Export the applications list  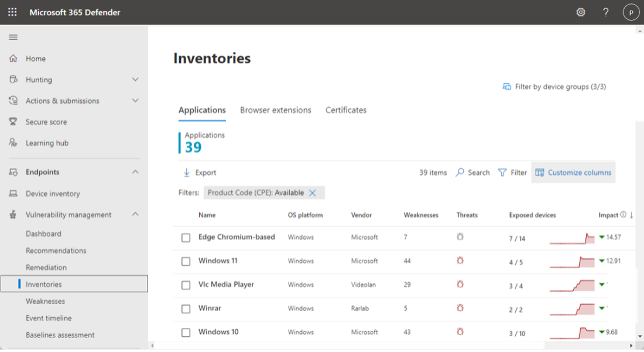coord(199,172)
